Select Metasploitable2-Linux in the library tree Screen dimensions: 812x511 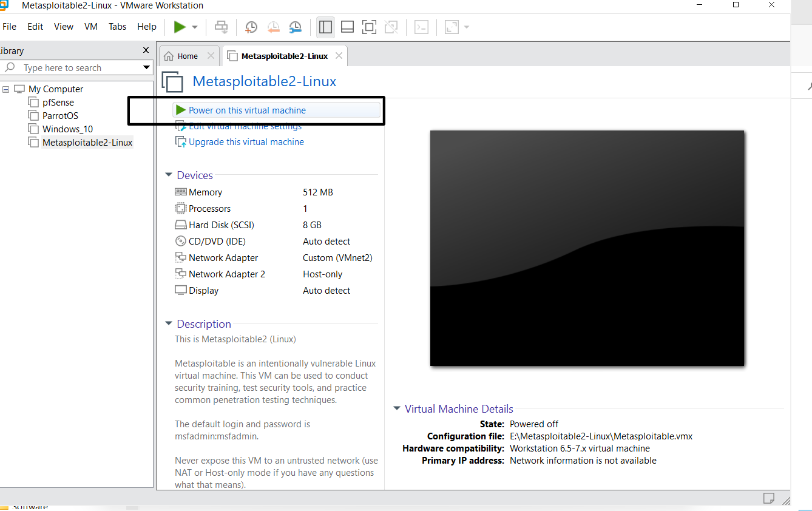pyautogui.click(x=87, y=143)
